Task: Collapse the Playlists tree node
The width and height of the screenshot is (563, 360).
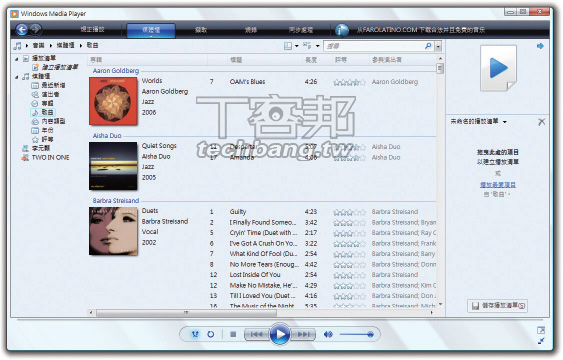Action: [17, 59]
